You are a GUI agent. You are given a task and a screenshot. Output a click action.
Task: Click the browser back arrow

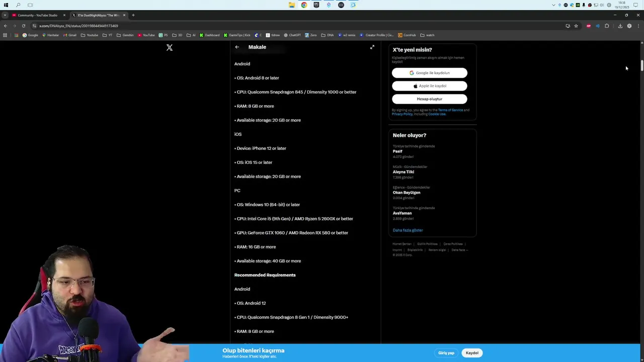coord(6,26)
